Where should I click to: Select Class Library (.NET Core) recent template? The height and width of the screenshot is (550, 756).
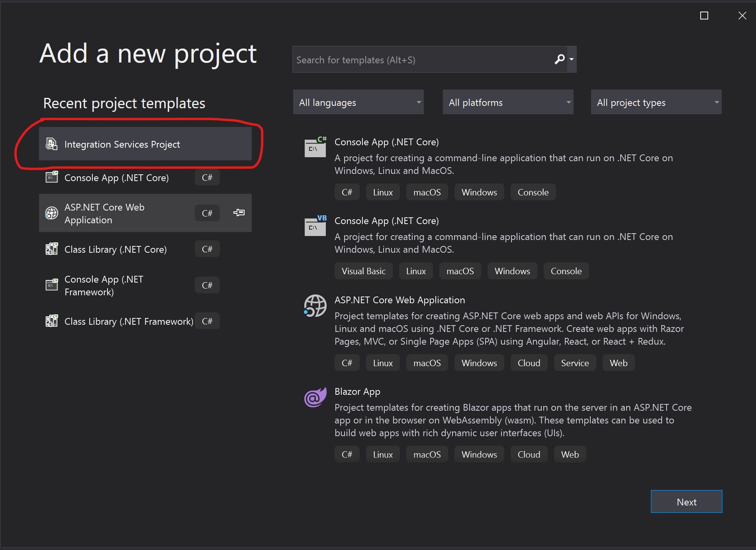point(145,249)
